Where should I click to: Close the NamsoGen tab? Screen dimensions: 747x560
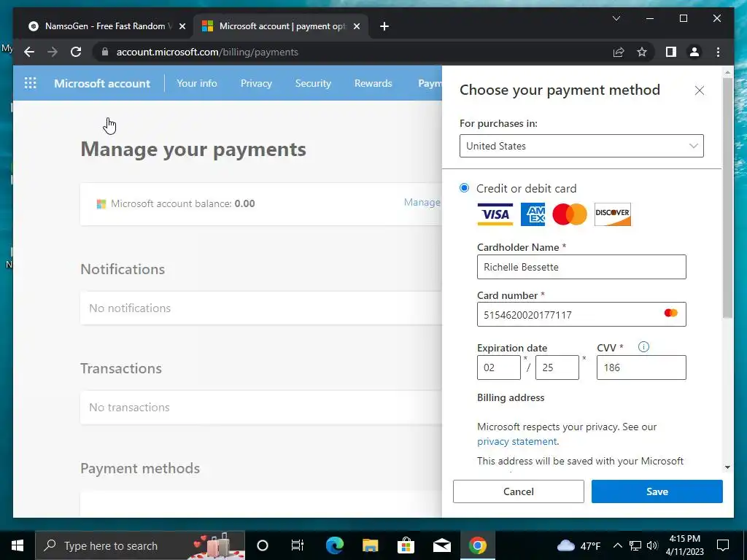pos(182,26)
